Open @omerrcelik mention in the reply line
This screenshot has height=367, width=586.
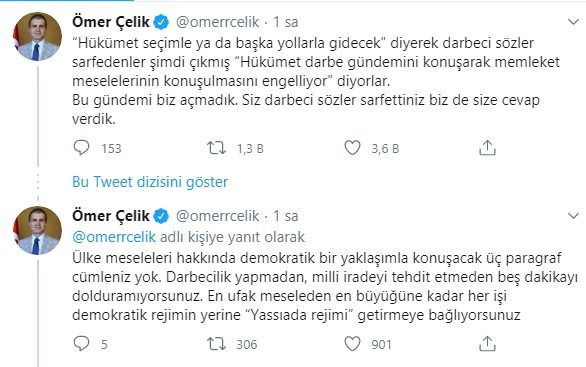114,237
